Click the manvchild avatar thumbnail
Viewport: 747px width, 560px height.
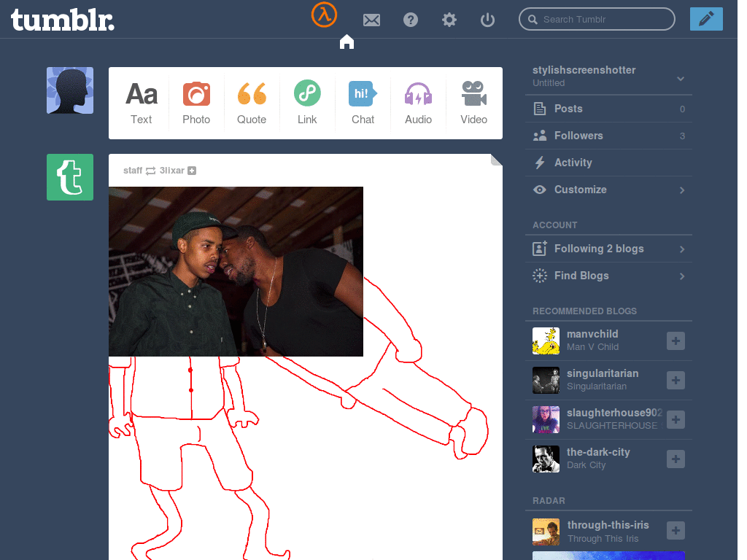[x=546, y=341]
